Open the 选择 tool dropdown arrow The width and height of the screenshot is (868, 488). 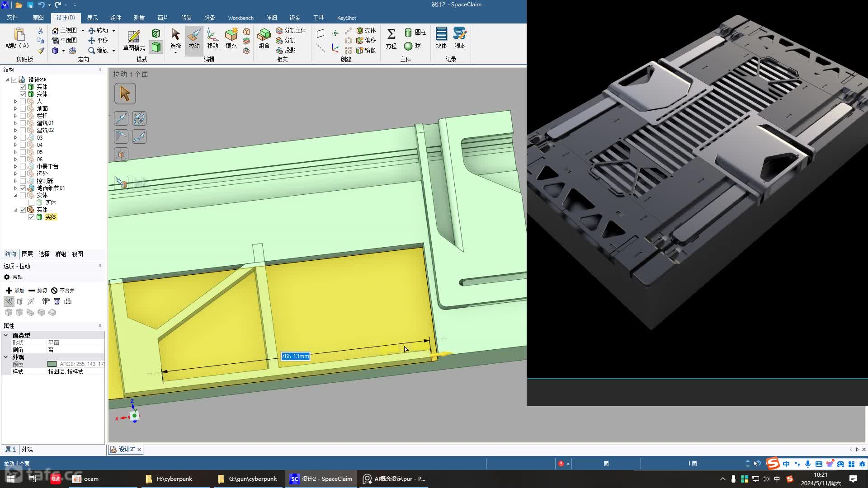tap(175, 53)
